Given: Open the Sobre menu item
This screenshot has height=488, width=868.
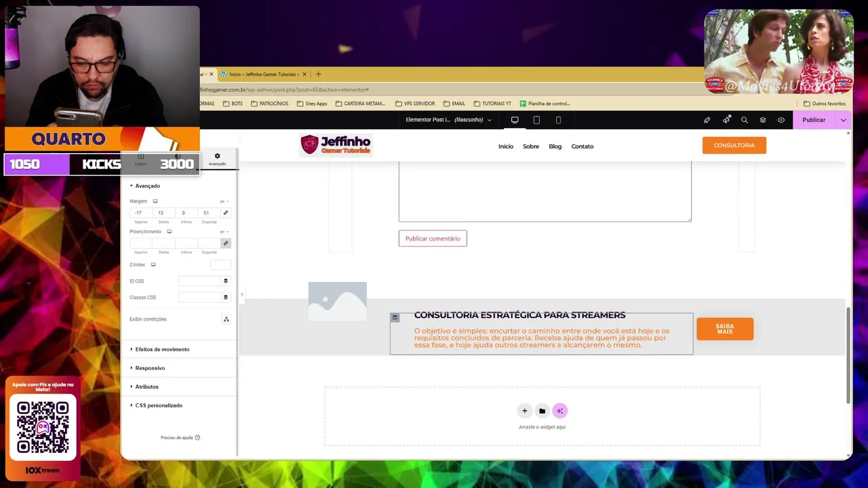Looking at the screenshot, I should [531, 146].
